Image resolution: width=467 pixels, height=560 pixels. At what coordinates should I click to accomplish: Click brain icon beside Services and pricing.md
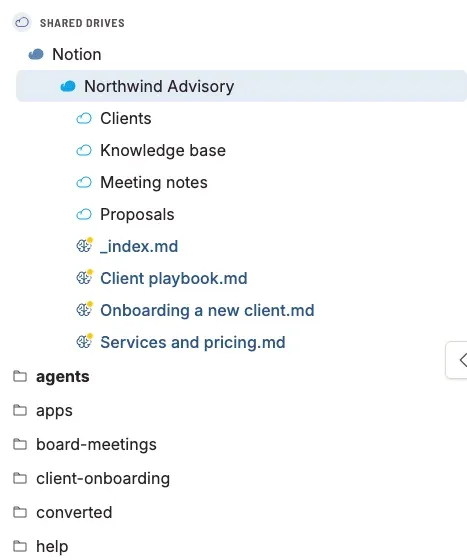(x=85, y=341)
